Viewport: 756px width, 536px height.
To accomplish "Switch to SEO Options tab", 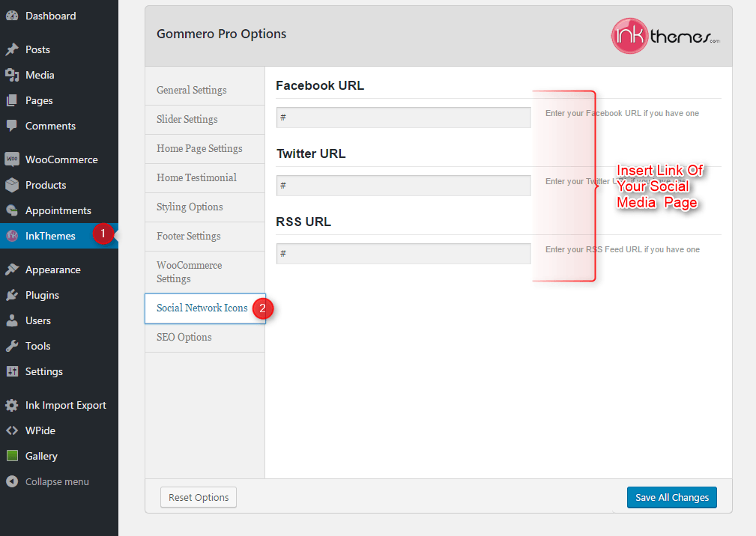I will 205,338.
